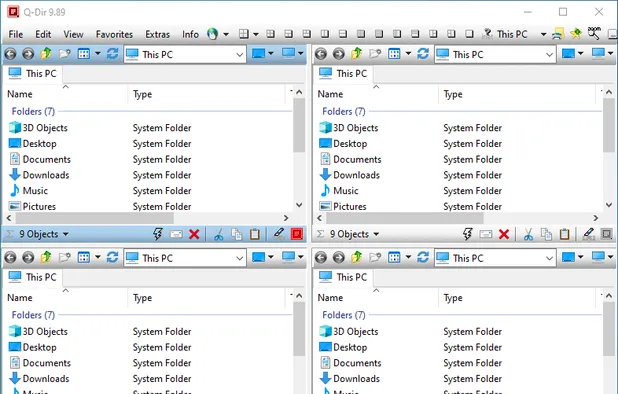The image size is (618, 394).
Task: Open the Favorites menu
Action: [x=114, y=34]
